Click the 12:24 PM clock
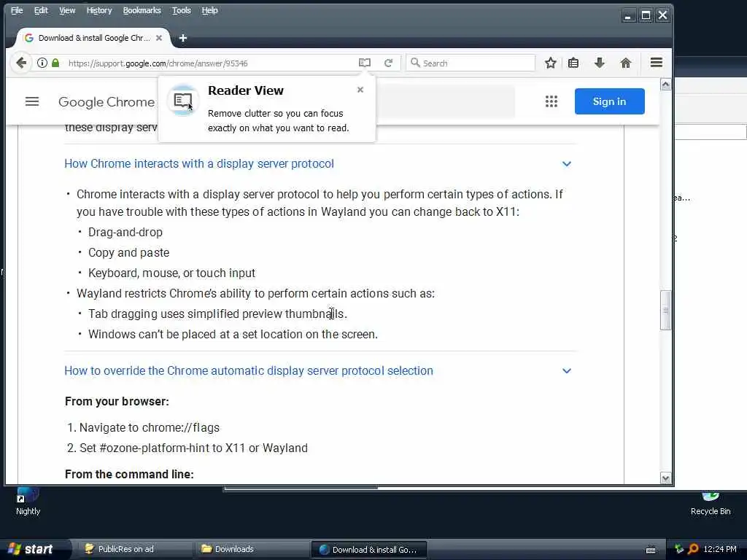The width and height of the screenshot is (747, 560). pyautogui.click(x=720, y=549)
